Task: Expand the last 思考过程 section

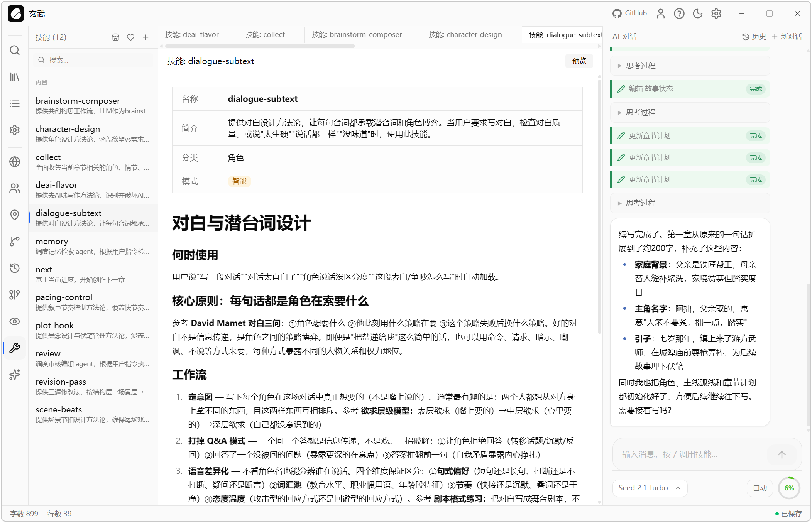Action: click(690, 203)
